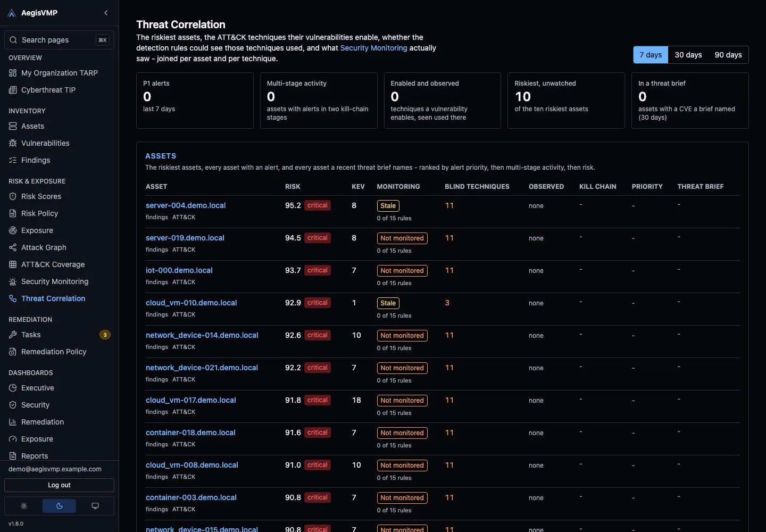
Task: Open server-004.demo.local asset
Action: (x=186, y=205)
